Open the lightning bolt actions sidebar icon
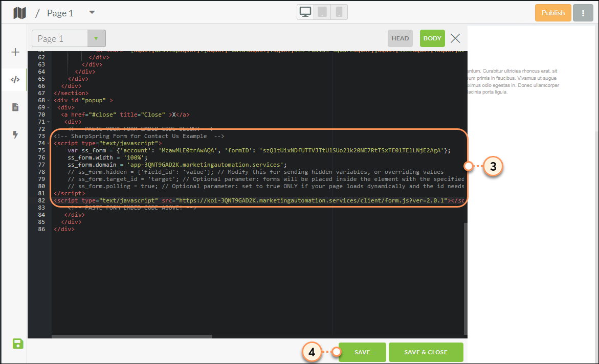The height and width of the screenshot is (364, 599). 15,134
